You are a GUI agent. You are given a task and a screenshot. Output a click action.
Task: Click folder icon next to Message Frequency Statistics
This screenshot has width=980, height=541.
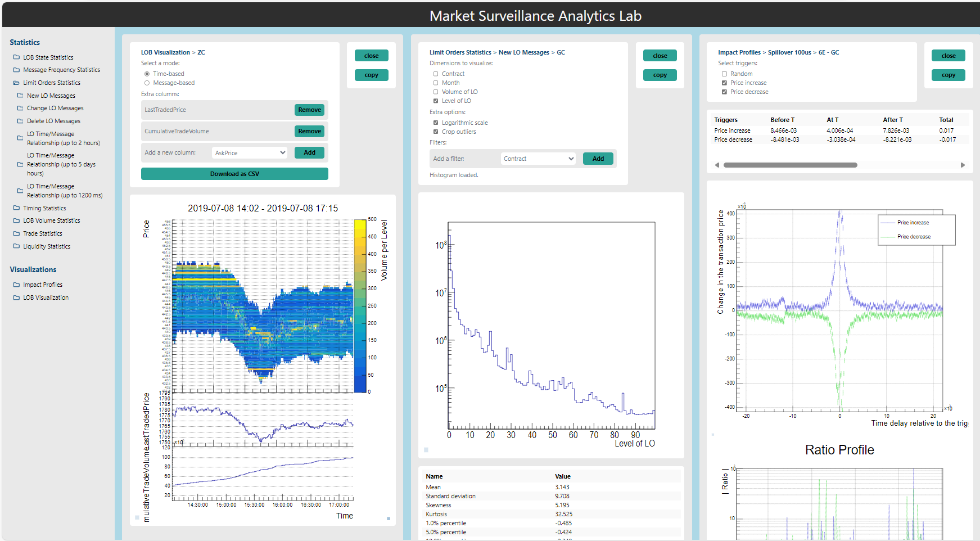[16, 70]
